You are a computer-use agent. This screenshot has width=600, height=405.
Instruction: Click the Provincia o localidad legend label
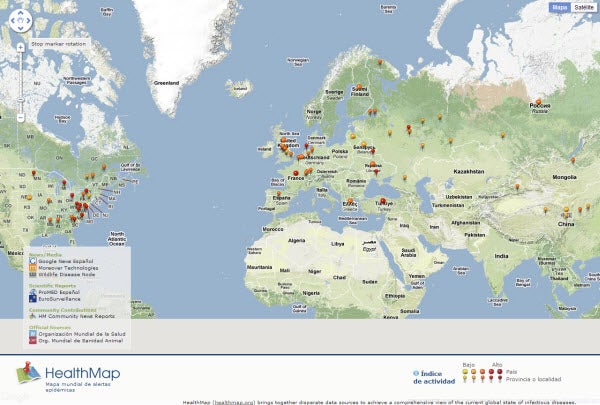click(533, 379)
